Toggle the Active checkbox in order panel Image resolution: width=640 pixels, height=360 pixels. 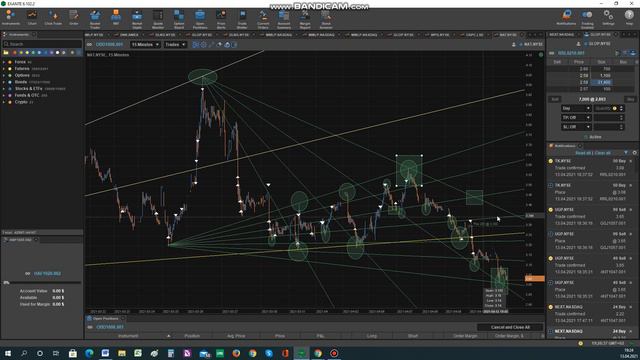(x=586, y=137)
